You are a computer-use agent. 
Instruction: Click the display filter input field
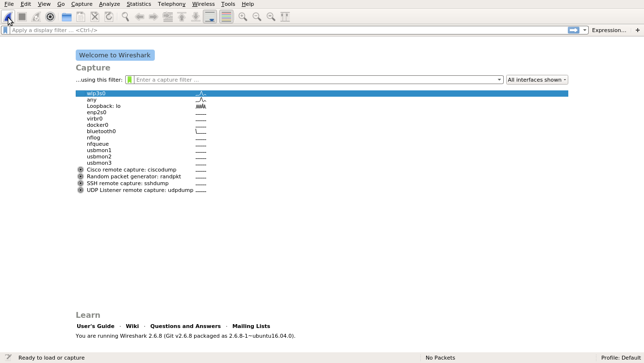coord(289,30)
